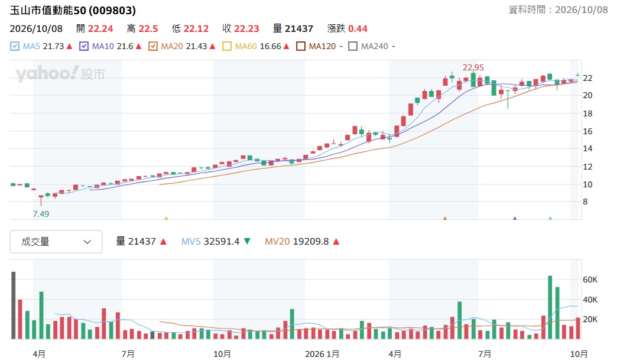The width and height of the screenshot is (620, 364).
Task: Click the MV20 19209.8 volume average
Action: 297,242
